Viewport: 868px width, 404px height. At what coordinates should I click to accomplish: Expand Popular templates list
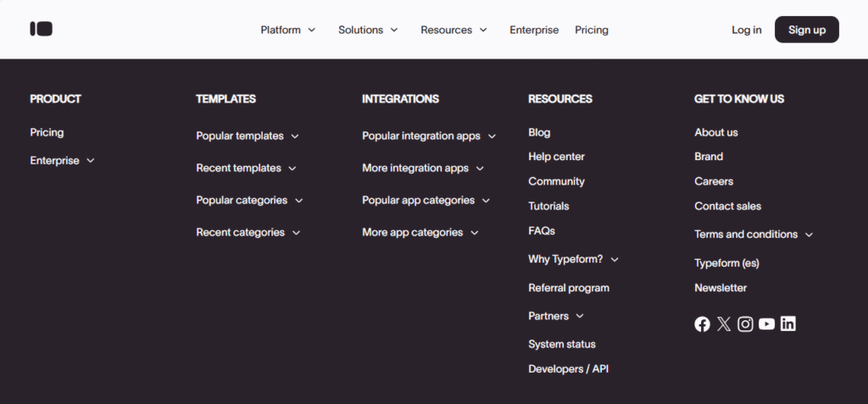[248, 136]
